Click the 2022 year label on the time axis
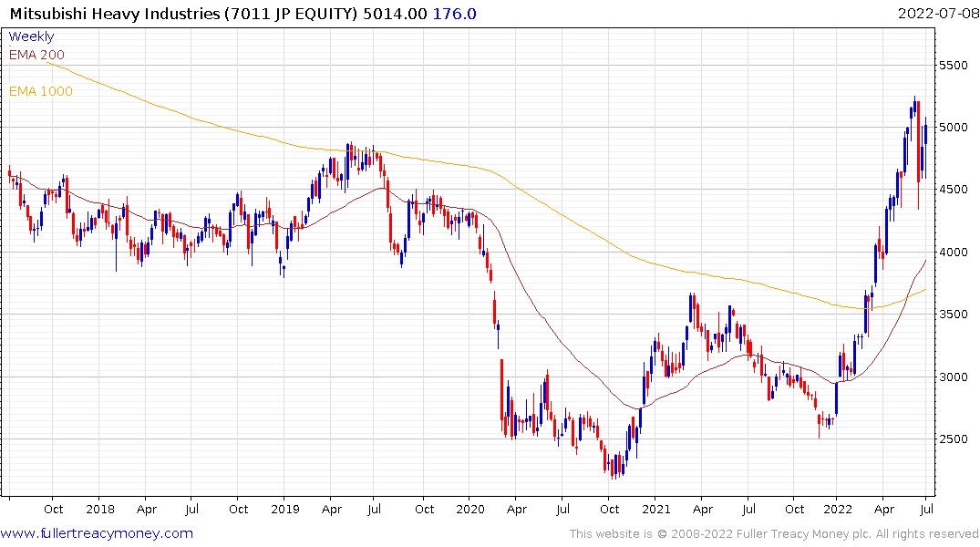This screenshot has width=980, height=547. tap(838, 509)
